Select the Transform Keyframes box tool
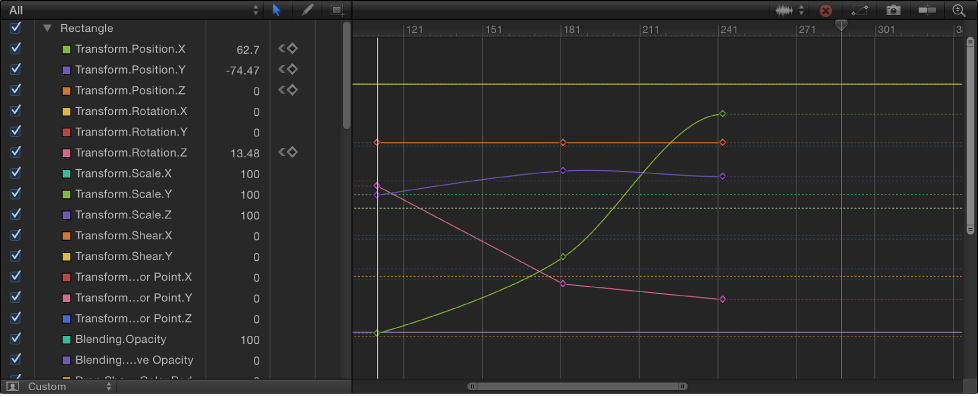The width and height of the screenshot is (978, 396). click(337, 10)
